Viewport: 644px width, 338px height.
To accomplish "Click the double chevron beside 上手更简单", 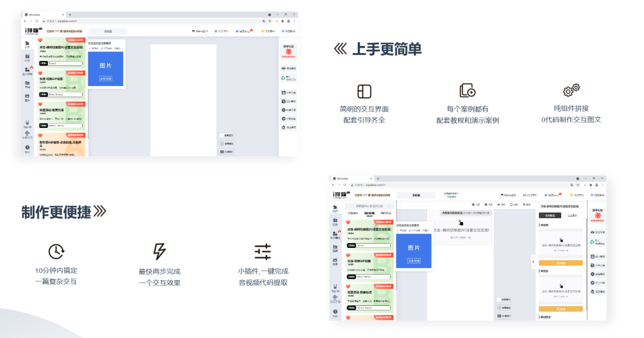I will click(x=340, y=49).
